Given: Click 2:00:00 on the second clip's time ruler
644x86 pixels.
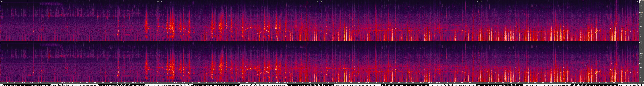Looking at the screenshot, I should point(254,83).
